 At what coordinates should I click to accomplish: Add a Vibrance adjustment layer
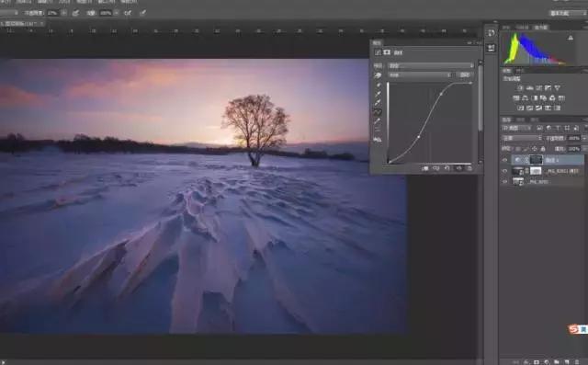point(558,87)
